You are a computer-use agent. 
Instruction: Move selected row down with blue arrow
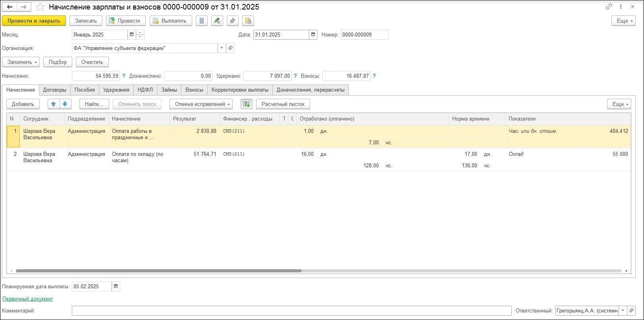pos(65,104)
